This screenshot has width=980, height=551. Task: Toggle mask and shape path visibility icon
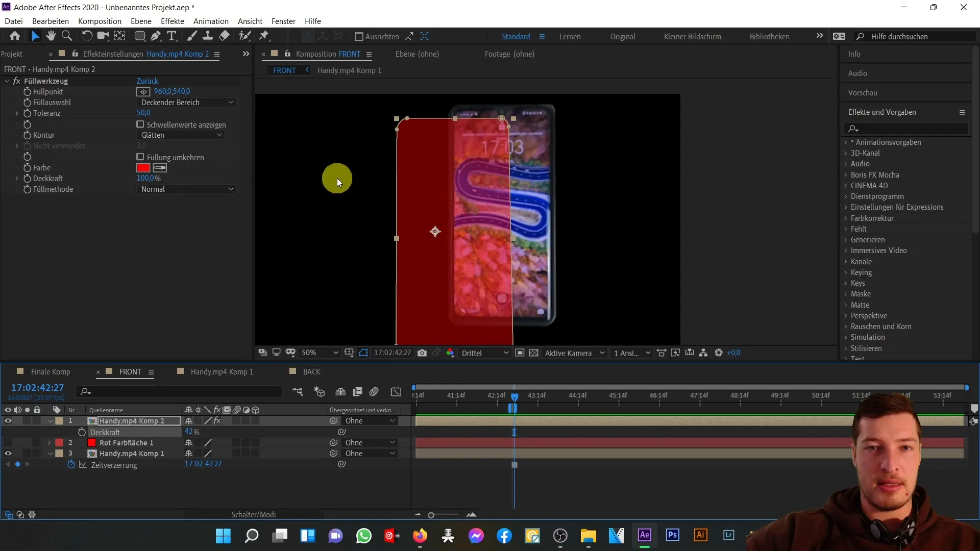click(x=363, y=353)
